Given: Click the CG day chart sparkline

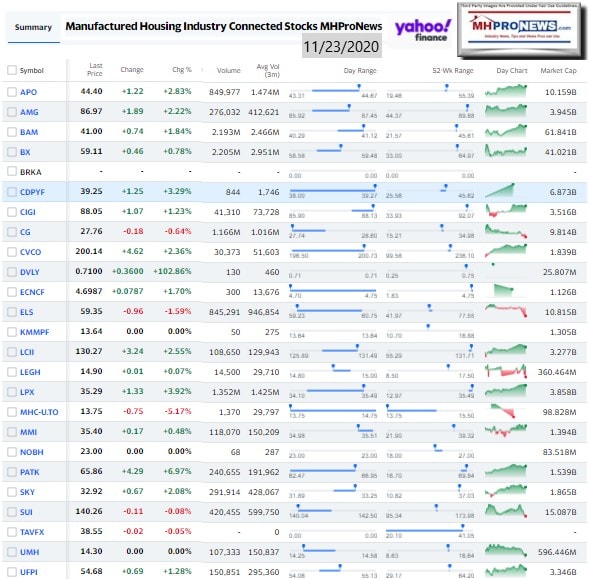Looking at the screenshot, I should click(x=506, y=231).
